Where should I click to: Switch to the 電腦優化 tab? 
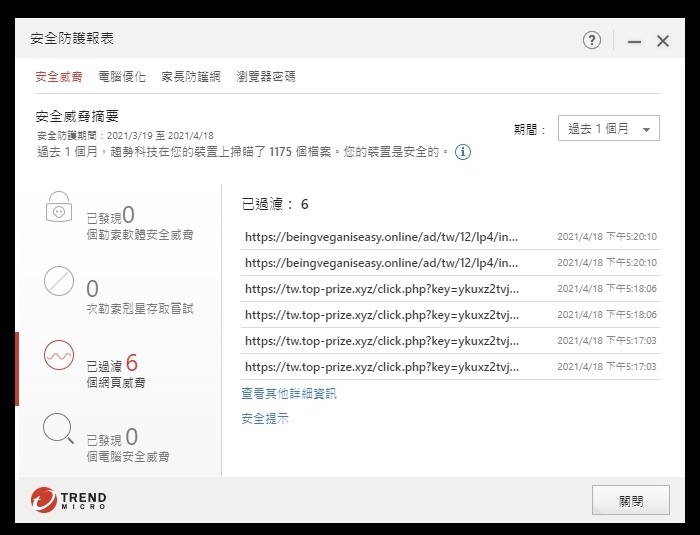tap(122, 77)
